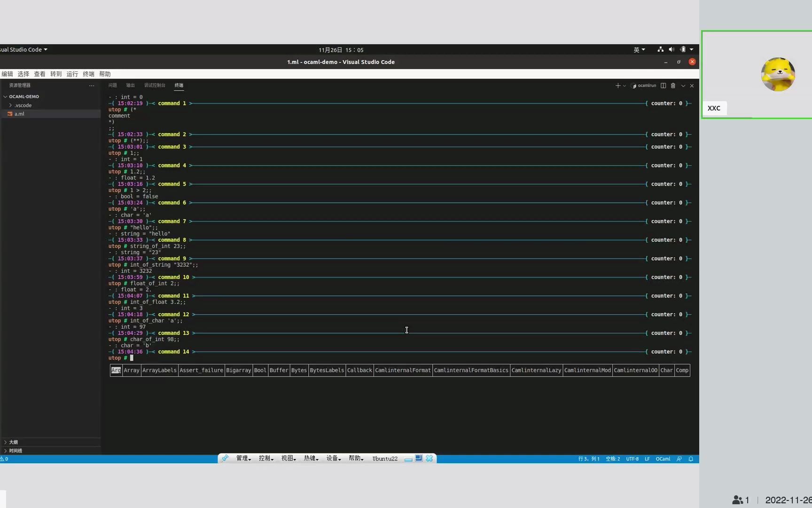Click the volume speaker icon
The image size is (812, 508).
coord(671,49)
